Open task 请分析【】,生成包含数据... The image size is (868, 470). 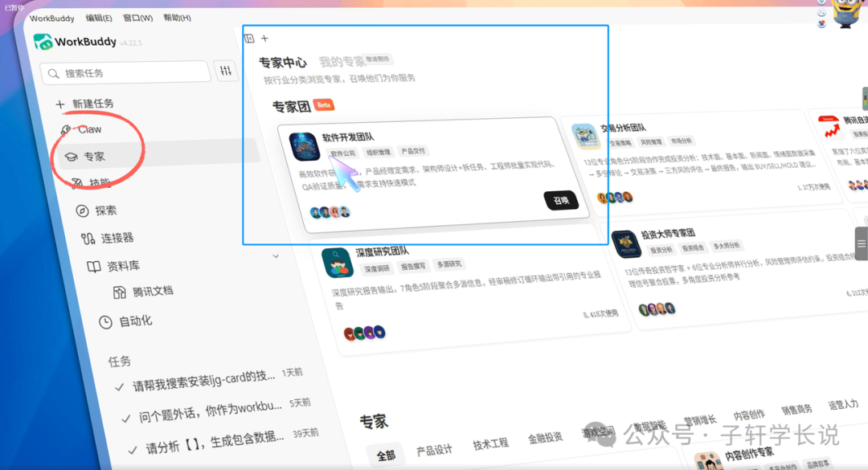coord(215,441)
